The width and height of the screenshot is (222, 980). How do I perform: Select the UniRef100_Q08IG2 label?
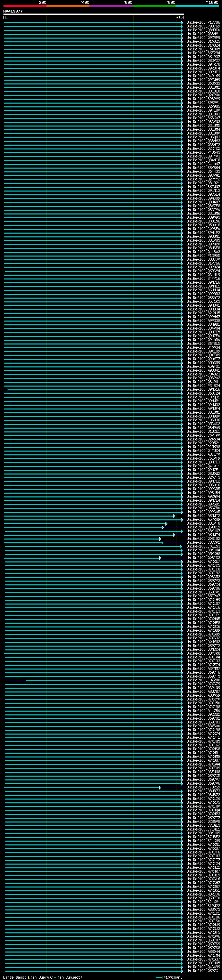tap(203, 539)
